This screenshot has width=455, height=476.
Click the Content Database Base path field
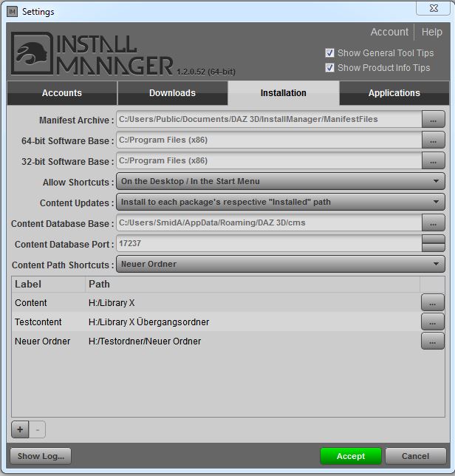(269, 222)
